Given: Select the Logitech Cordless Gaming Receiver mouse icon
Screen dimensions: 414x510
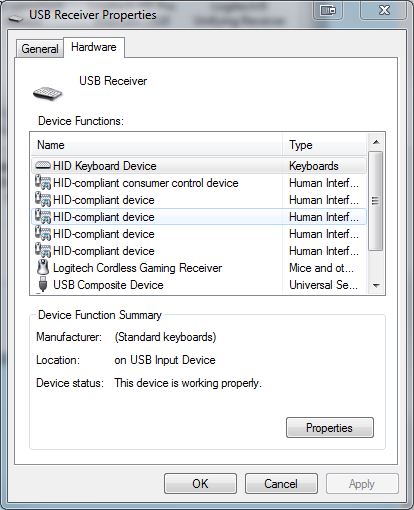Looking at the screenshot, I should point(43,267).
